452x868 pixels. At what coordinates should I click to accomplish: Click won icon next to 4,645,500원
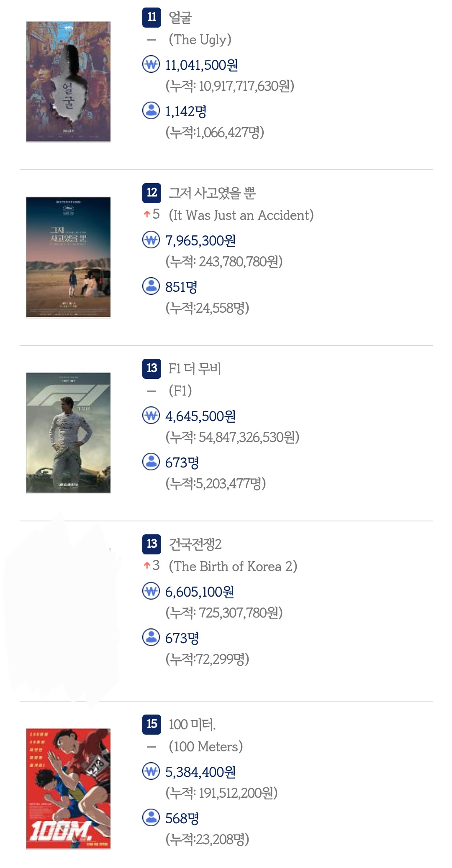click(151, 416)
